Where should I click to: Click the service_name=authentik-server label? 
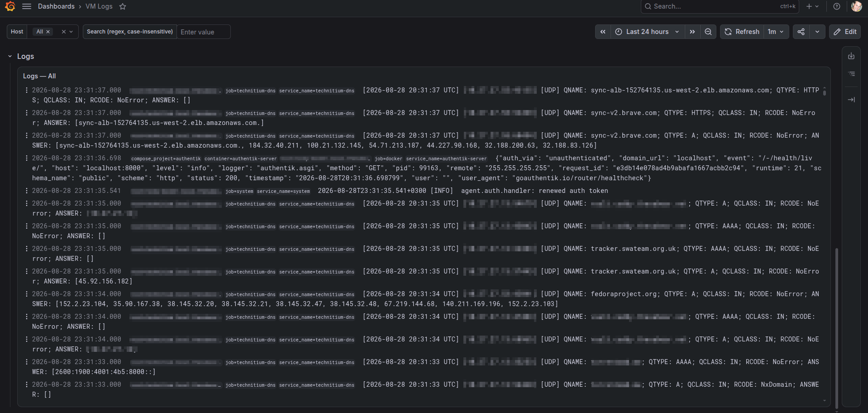pyautogui.click(x=446, y=158)
